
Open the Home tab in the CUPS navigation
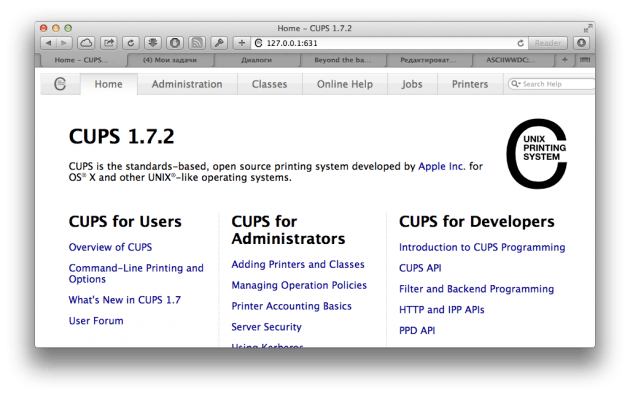[x=108, y=84]
